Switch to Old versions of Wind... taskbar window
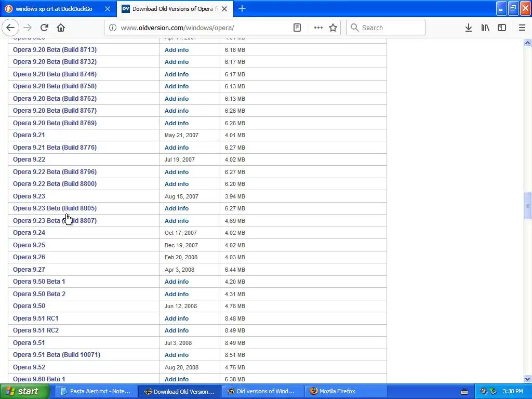 [x=262, y=391]
